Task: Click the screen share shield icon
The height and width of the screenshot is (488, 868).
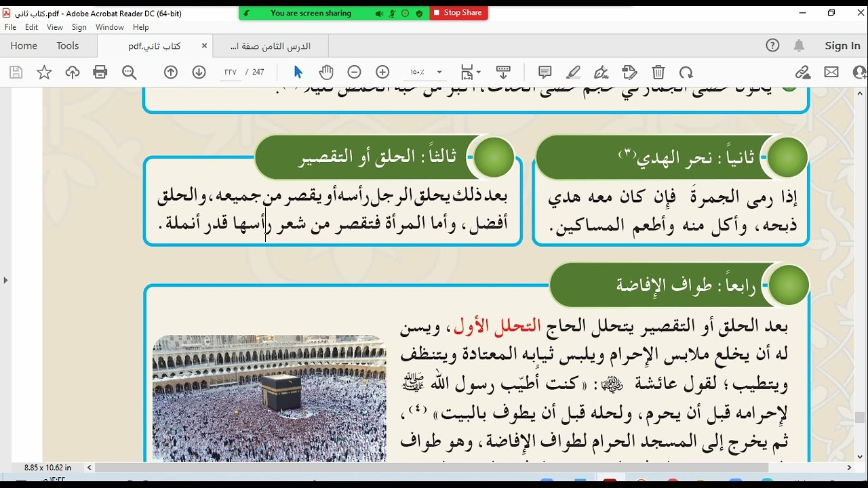Action: tap(419, 13)
